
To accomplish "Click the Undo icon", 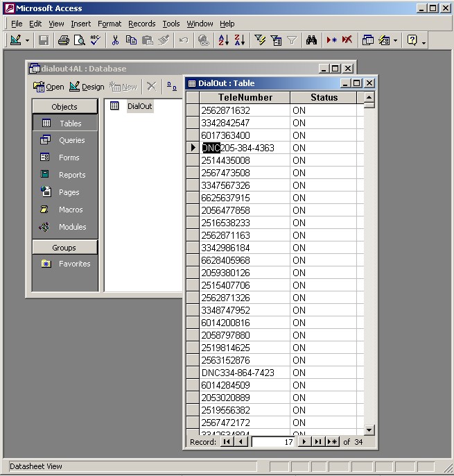I will tap(184, 40).
